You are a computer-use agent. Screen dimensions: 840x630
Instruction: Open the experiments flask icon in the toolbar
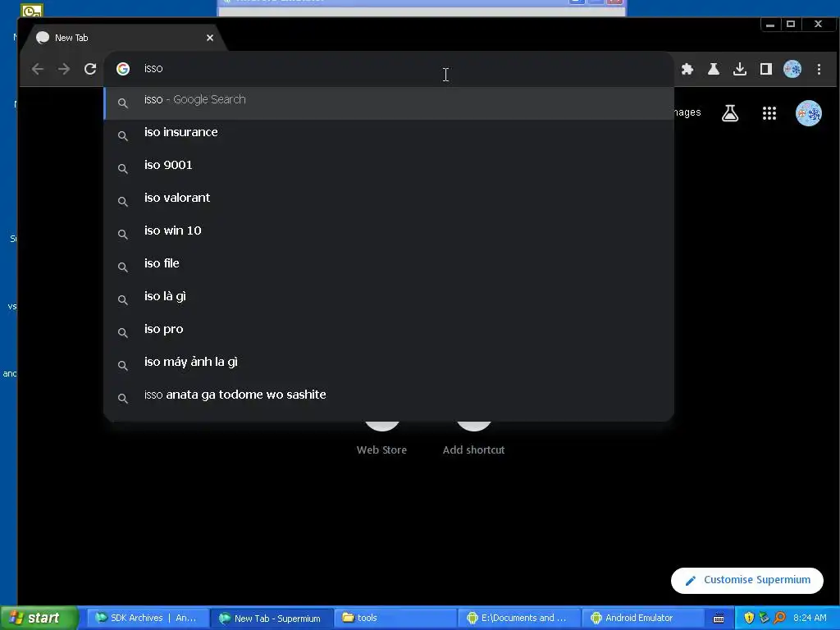714,69
